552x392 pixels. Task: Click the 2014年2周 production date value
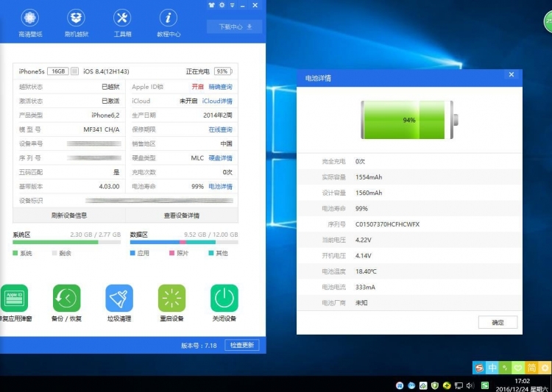pyautogui.click(x=218, y=115)
